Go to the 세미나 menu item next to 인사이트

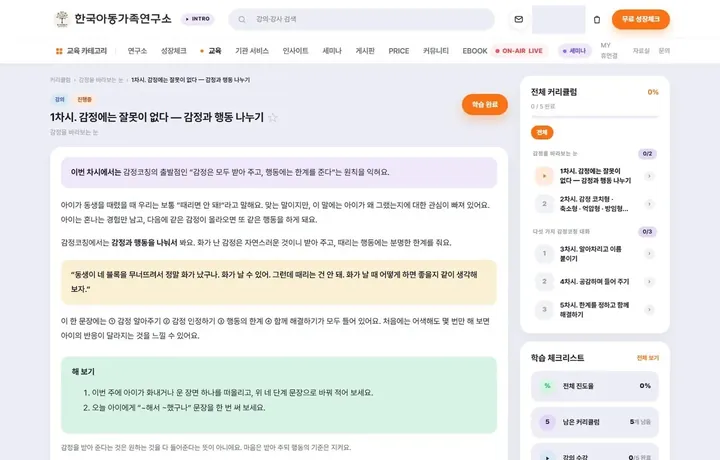click(332, 51)
